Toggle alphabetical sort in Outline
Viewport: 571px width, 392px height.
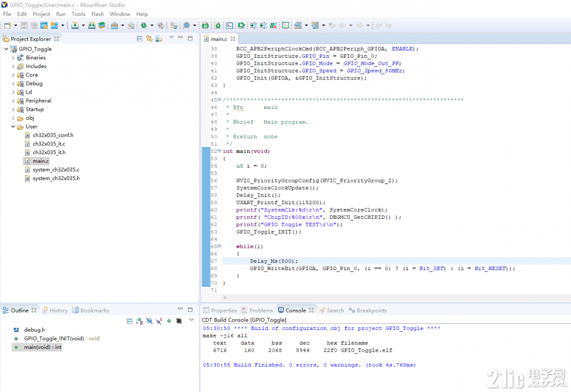pyautogui.click(x=139, y=321)
